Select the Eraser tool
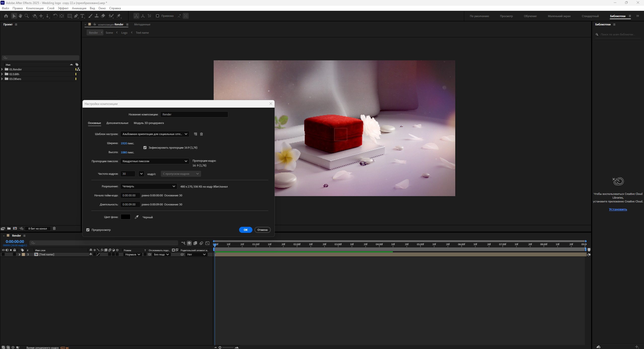Screen dimensions: 644x349 [x=103, y=16]
